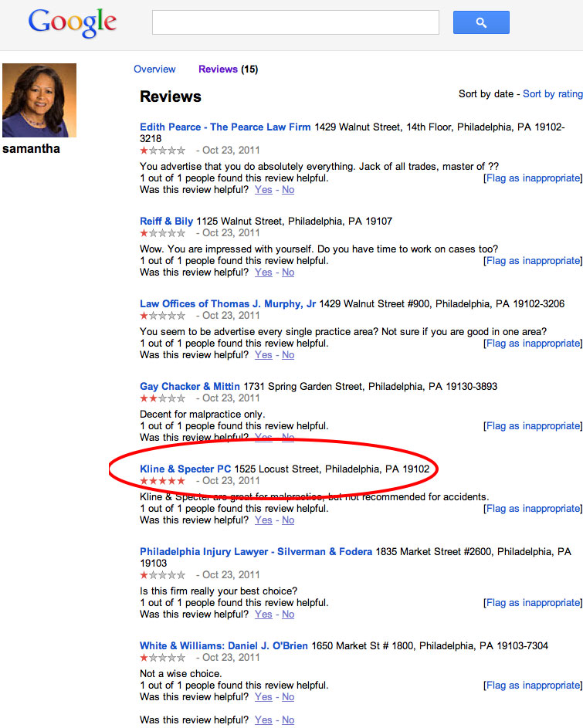Vote Yes on the White & Williams review
583x728 pixels.
263,697
